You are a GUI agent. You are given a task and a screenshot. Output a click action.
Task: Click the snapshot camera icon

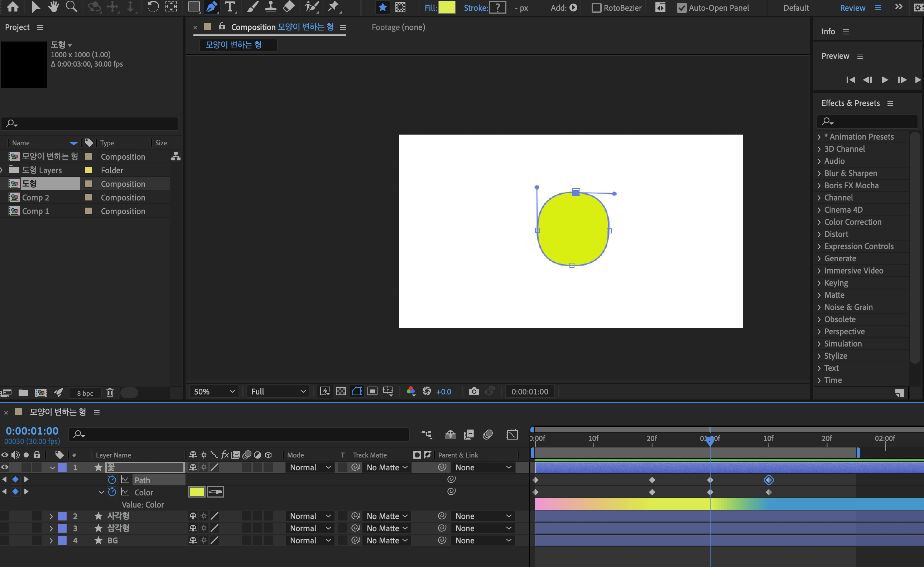coord(474,392)
